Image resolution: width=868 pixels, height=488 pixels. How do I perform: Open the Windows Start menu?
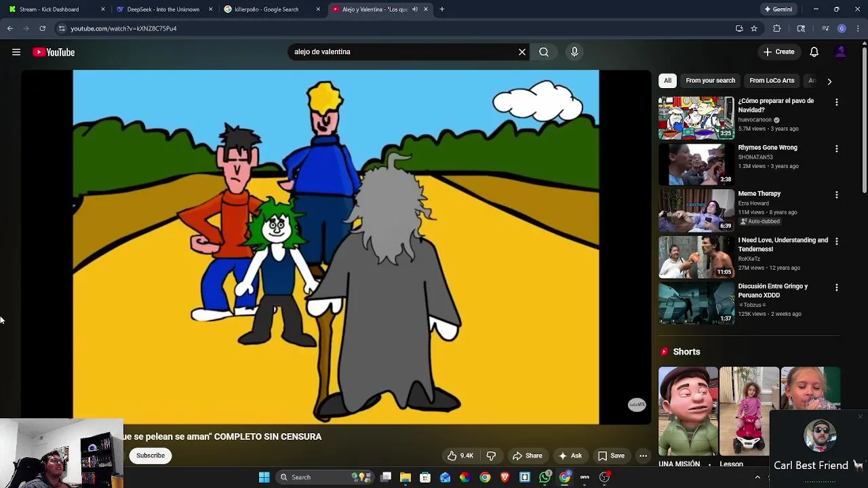click(x=264, y=477)
